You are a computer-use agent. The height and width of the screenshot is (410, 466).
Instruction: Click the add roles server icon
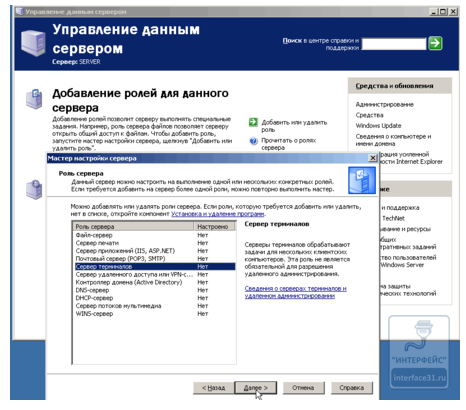click(x=34, y=99)
